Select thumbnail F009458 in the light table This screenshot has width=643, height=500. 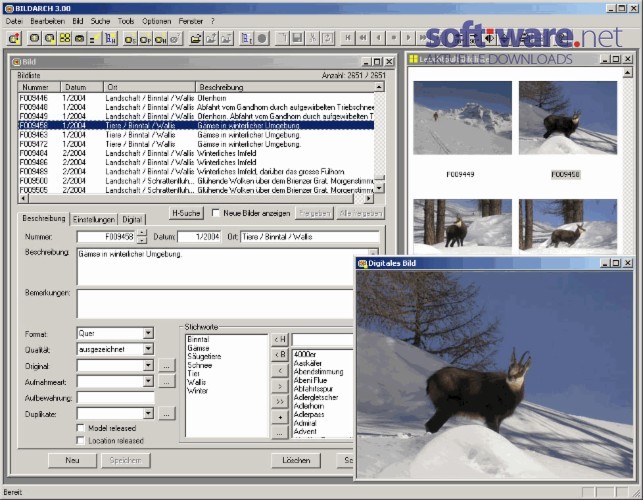(568, 118)
